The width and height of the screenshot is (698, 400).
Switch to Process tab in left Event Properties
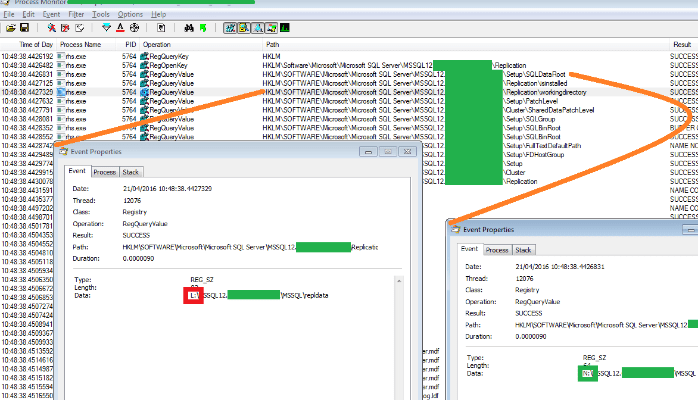coord(105,172)
